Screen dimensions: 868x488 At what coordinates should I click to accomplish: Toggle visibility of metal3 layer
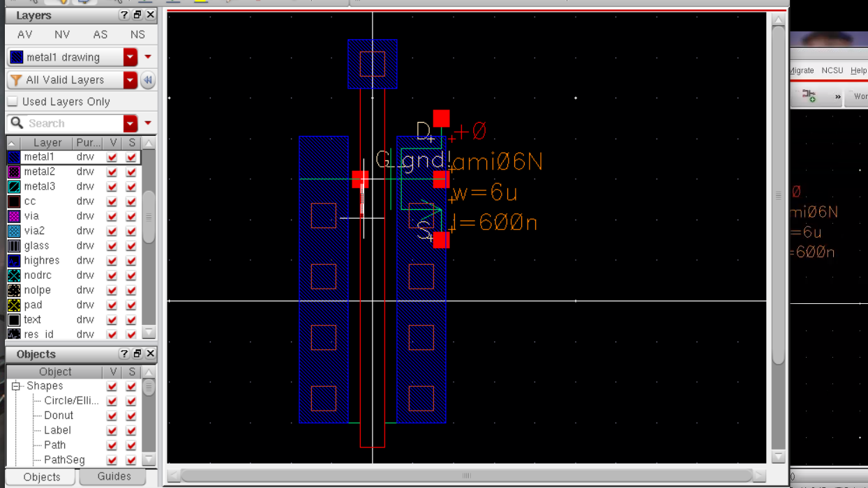pos(112,187)
